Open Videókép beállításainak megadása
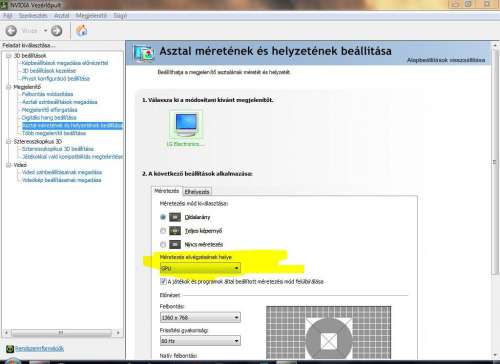Image resolution: width=500 pixels, height=364 pixels. point(61,180)
